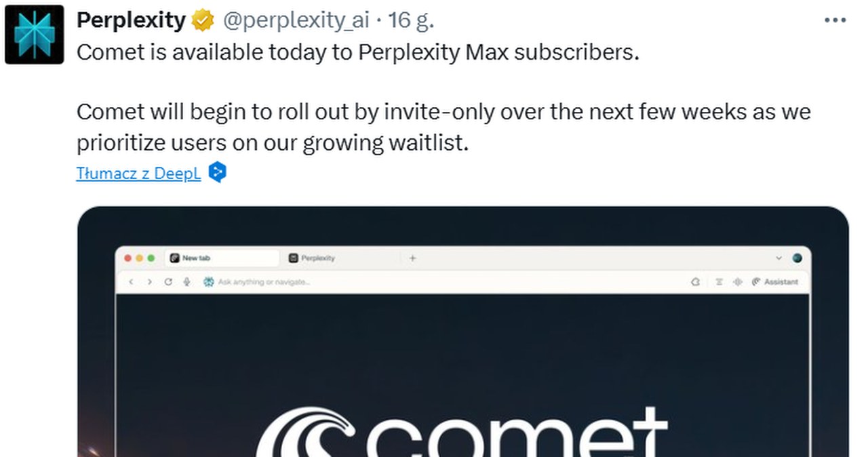Click the Perplexity profile avatar

click(34, 35)
